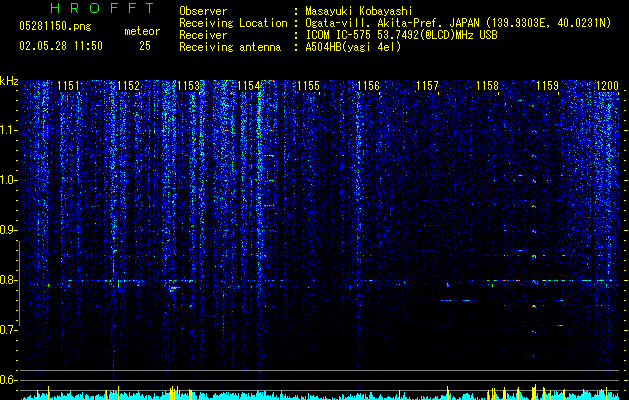Click the 1158 time axis label
Image resolution: width=629 pixels, height=400 pixels.
click(487, 86)
